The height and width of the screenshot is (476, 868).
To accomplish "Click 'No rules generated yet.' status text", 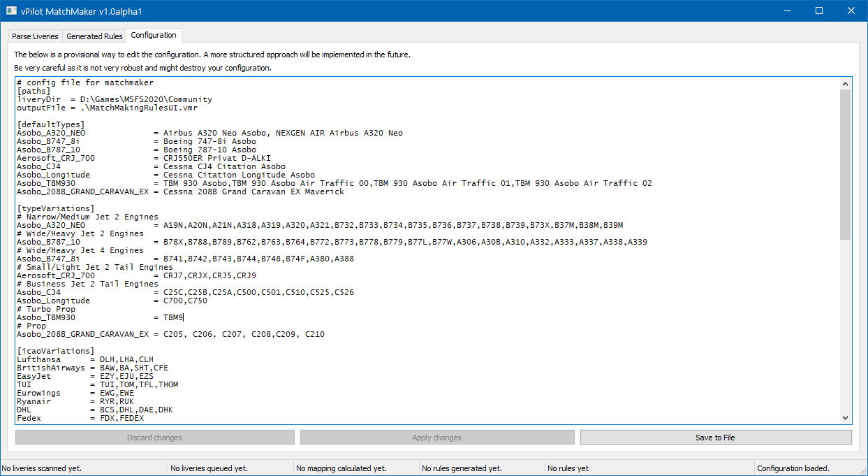I will point(462,468).
